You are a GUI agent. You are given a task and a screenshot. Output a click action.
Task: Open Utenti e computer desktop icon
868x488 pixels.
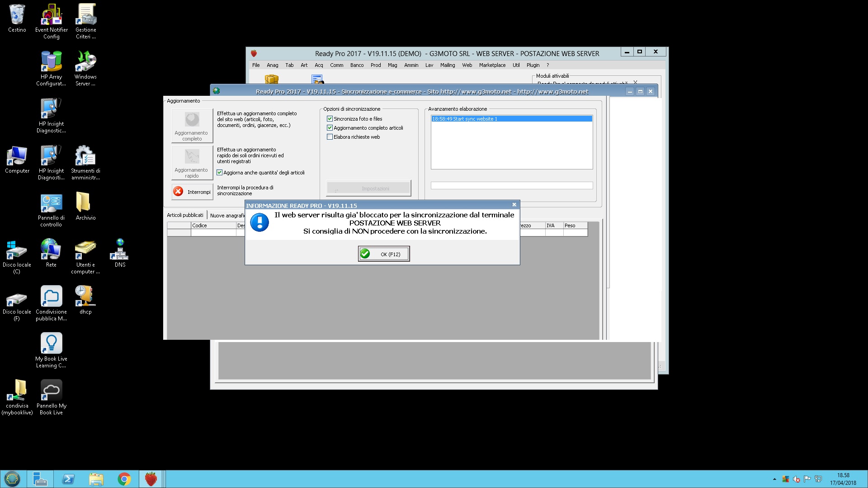tap(85, 257)
